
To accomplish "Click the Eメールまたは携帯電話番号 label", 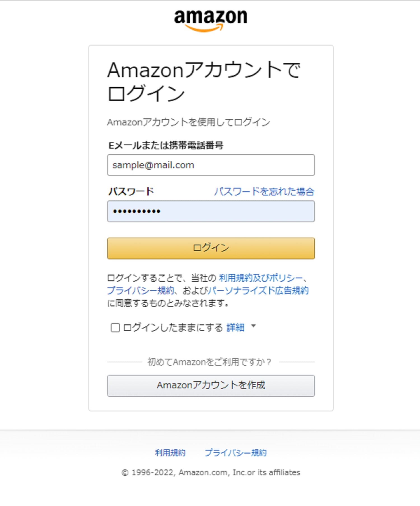I will [166, 146].
